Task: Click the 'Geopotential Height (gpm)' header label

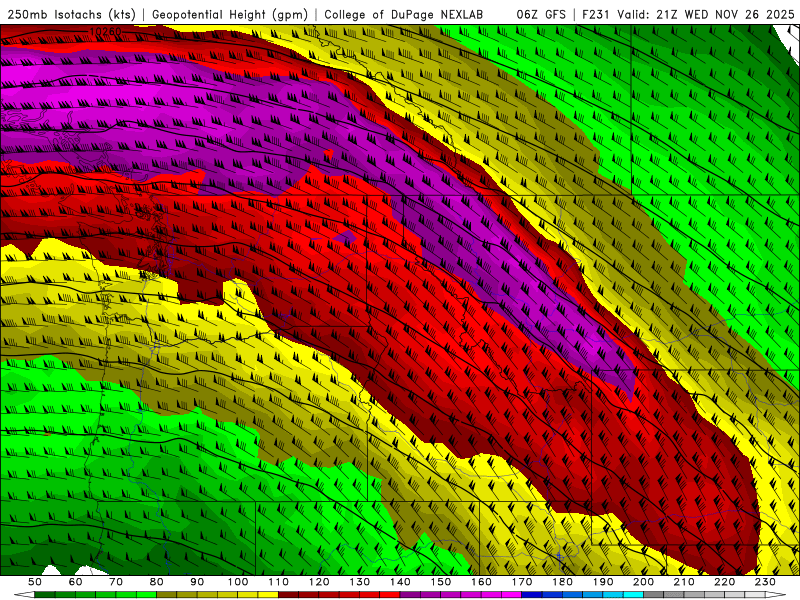Action: (230, 14)
